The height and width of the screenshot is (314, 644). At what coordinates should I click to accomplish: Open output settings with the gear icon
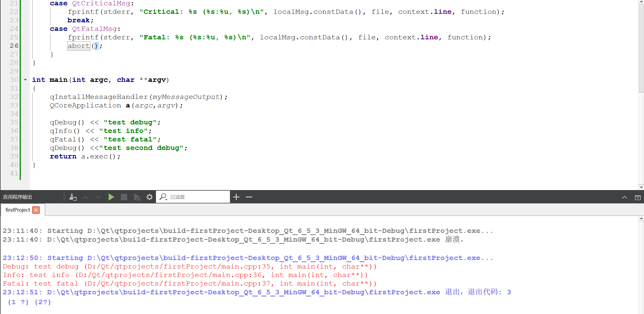click(150, 197)
